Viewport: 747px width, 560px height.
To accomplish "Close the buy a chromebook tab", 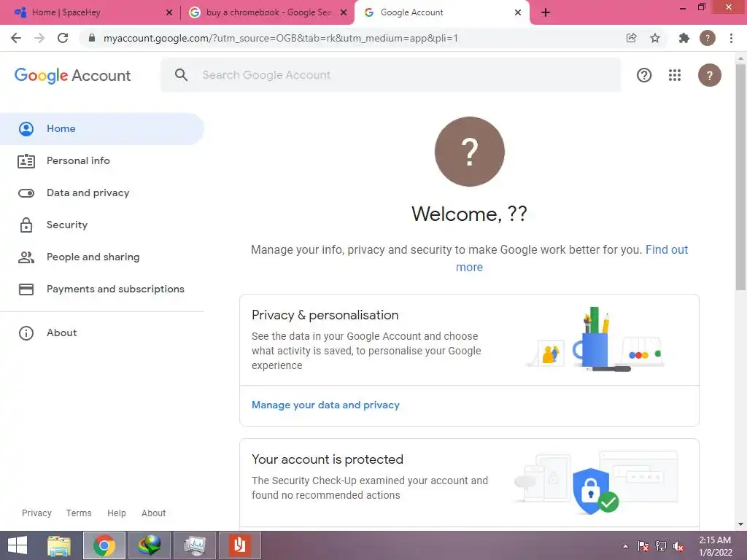I will [x=344, y=12].
